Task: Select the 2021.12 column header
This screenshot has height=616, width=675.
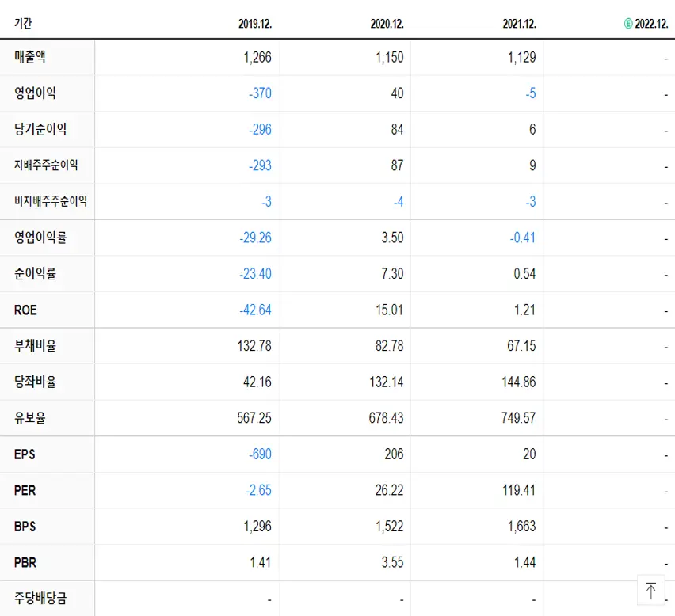Action: [519, 24]
